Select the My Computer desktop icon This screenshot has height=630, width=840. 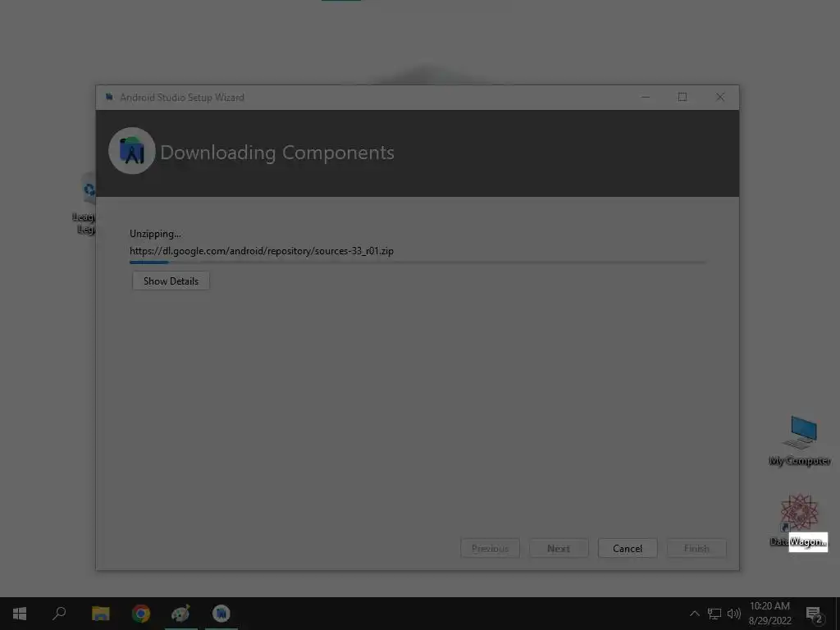[x=800, y=441]
